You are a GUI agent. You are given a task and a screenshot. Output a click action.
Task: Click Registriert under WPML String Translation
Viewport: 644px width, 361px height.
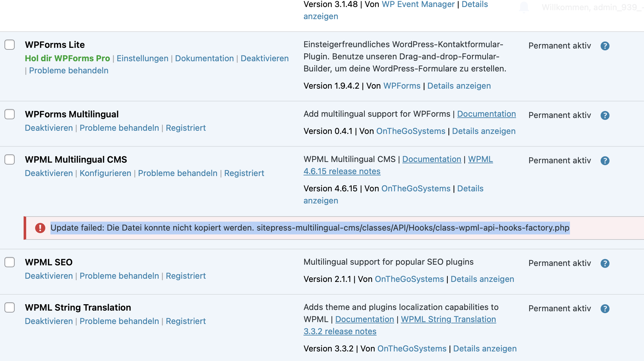(x=185, y=321)
